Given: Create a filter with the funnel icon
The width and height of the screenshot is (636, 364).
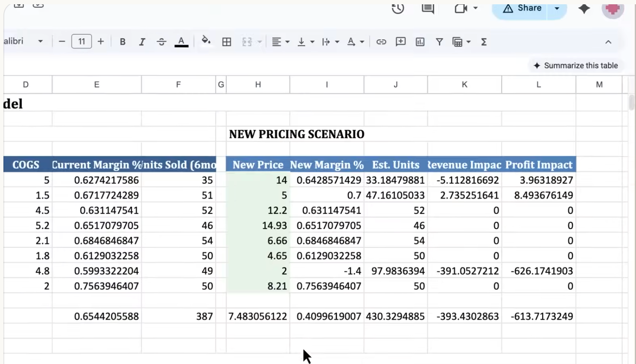Looking at the screenshot, I should (x=439, y=42).
